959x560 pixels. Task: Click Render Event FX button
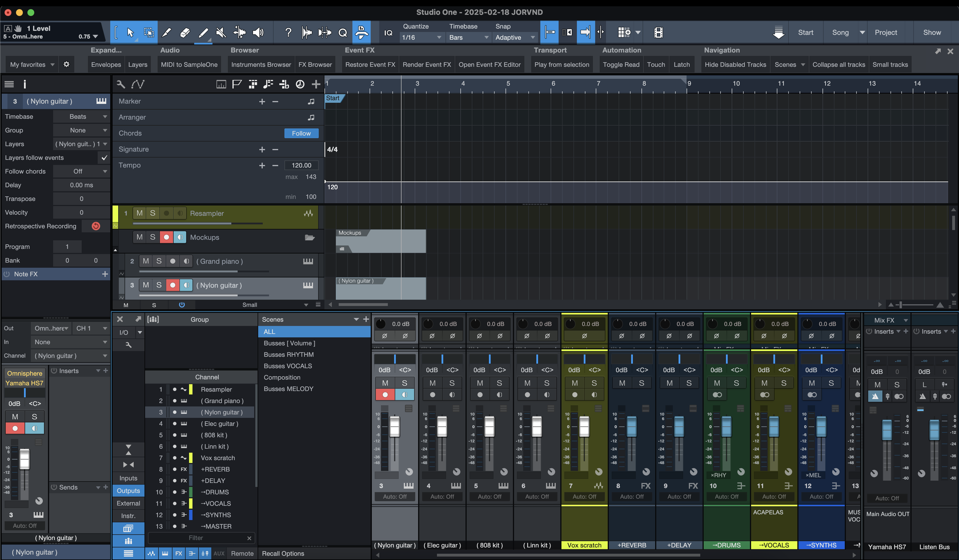click(x=427, y=64)
